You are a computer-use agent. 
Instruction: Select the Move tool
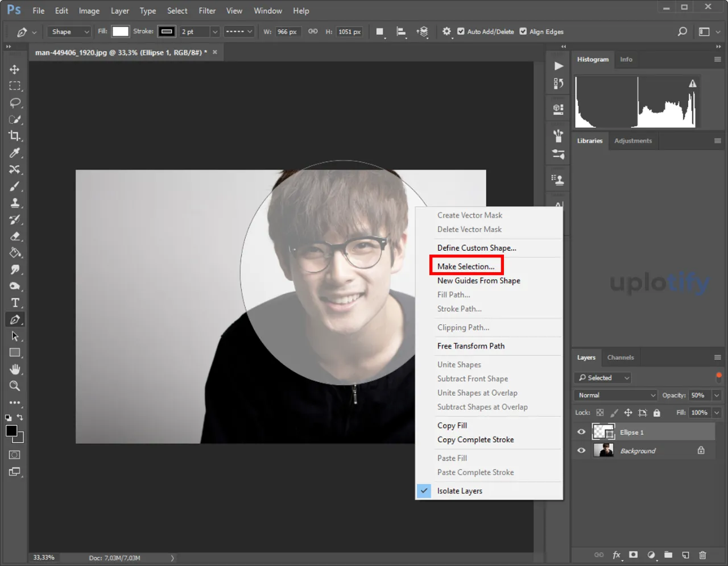[15, 69]
